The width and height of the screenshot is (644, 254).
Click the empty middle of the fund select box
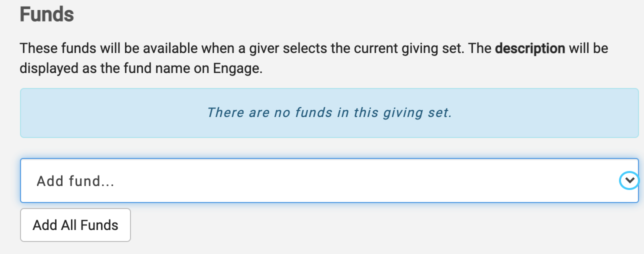point(350,180)
